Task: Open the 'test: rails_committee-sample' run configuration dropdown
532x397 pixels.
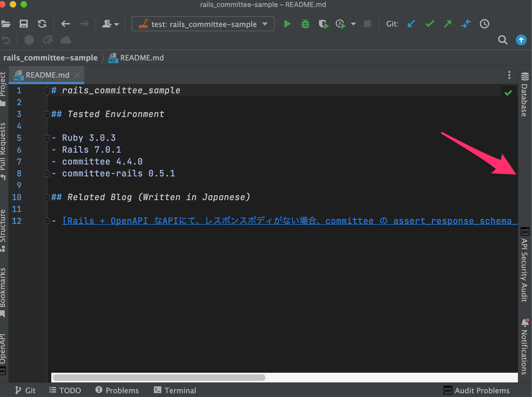Action: point(203,24)
